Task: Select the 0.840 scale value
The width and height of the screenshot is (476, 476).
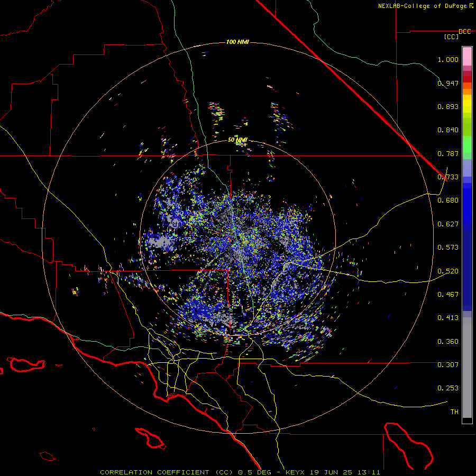Action: point(448,130)
